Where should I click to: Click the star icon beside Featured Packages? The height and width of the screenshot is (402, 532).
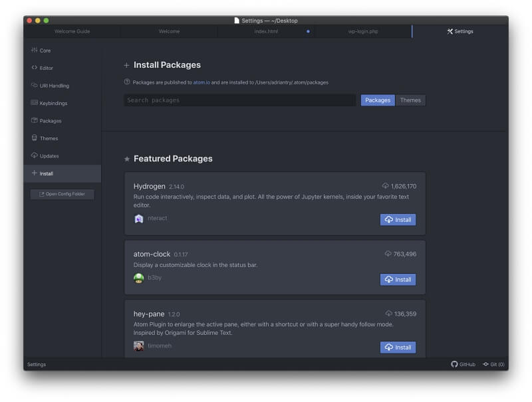pyautogui.click(x=127, y=159)
